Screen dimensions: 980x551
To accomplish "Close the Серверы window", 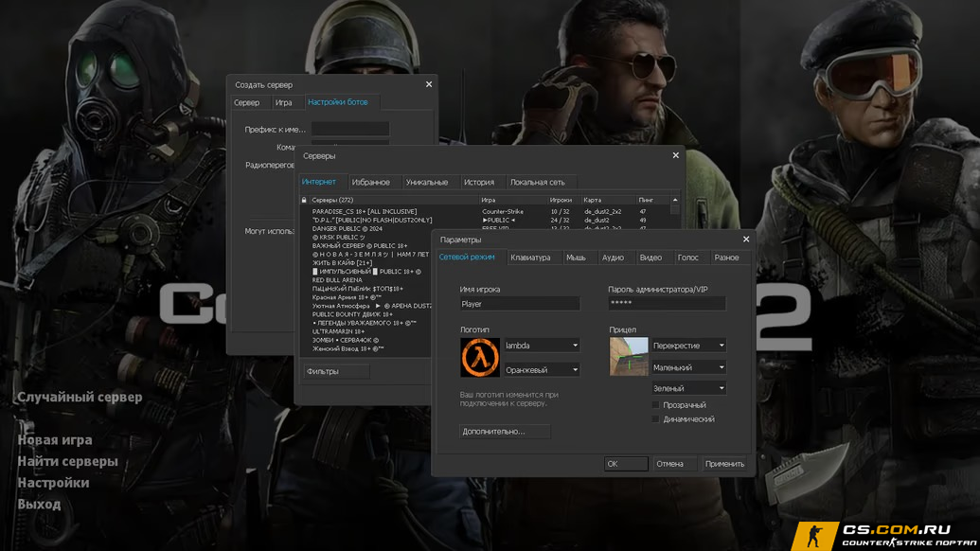I will coord(676,155).
